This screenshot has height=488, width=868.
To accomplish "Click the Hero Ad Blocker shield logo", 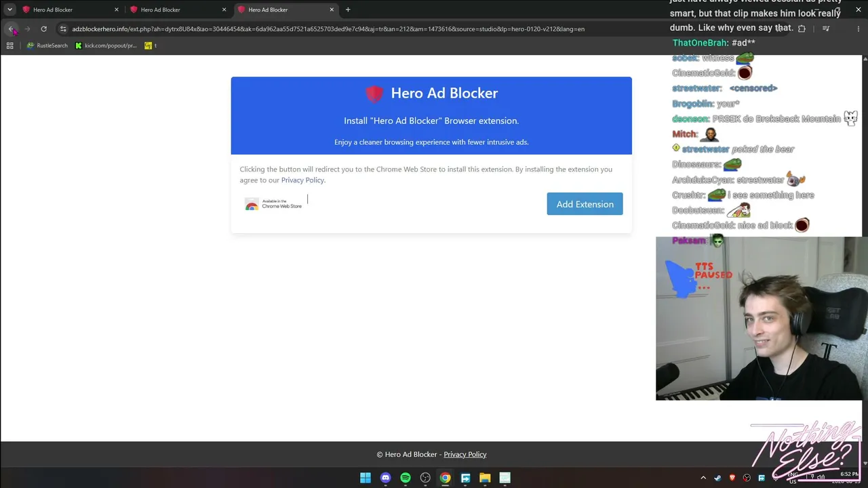I will pos(374,94).
